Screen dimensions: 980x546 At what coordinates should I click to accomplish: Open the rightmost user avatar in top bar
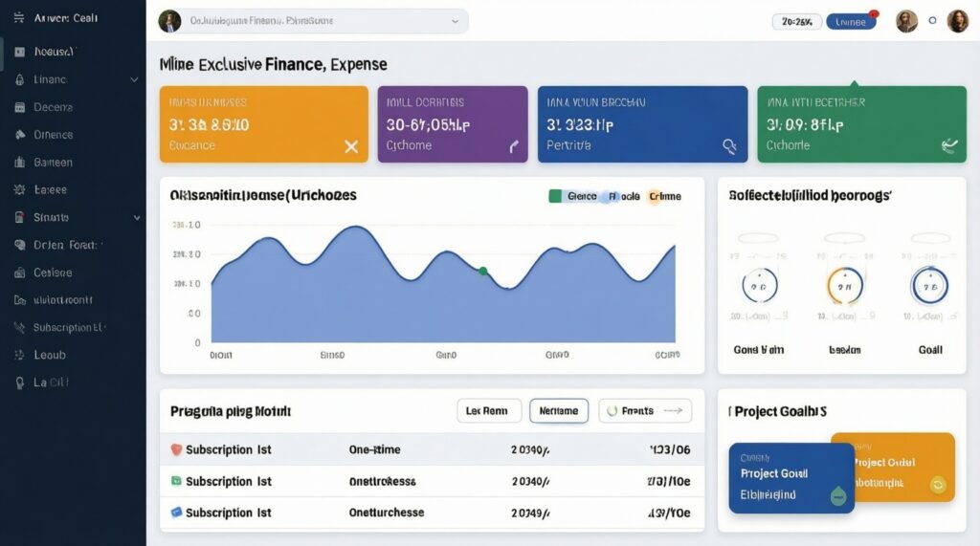[957, 21]
